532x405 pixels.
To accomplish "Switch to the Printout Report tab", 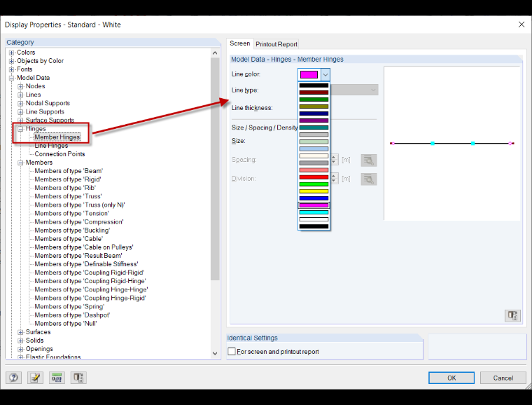I will click(x=276, y=44).
